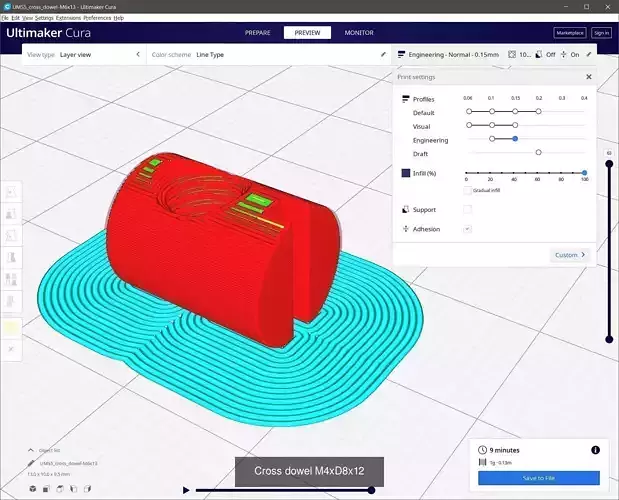Image resolution: width=619 pixels, height=500 pixels.
Task: Close the Print settings panel
Action: tap(589, 77)
